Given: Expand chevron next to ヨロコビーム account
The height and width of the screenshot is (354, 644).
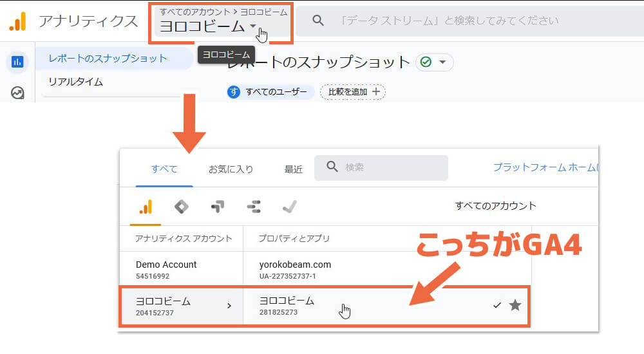Looking at the screenshot, I should click(x=229, y=306).
